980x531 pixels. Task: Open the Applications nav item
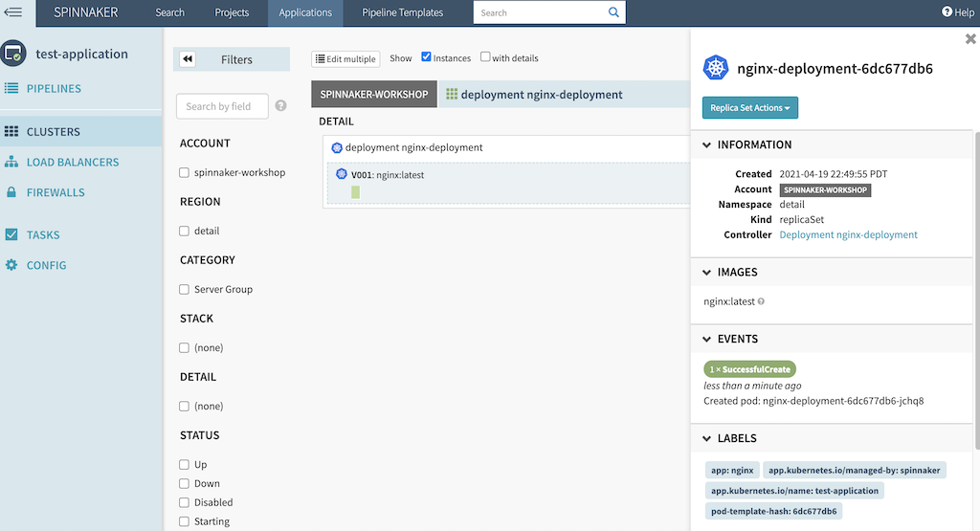click(305, 12)
